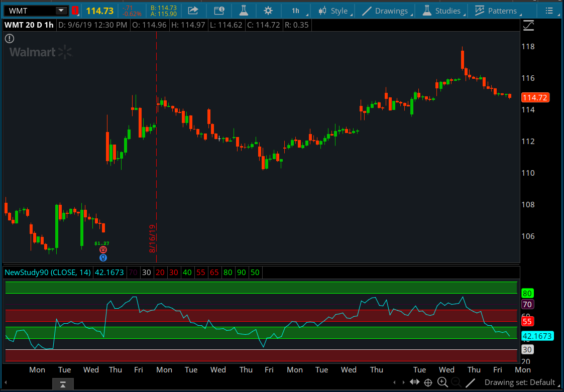This screenshot has width=564, height=392.
Task: Click the red 65 study header value
Action: [214, 273]
